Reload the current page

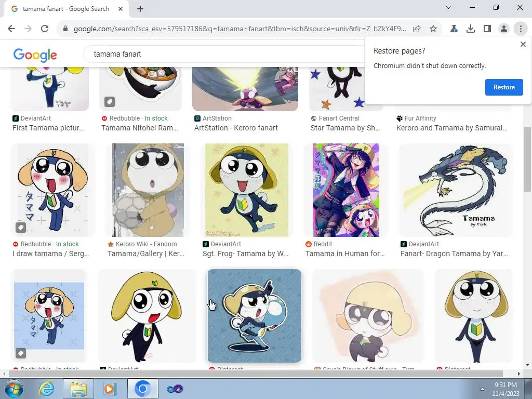45,29
